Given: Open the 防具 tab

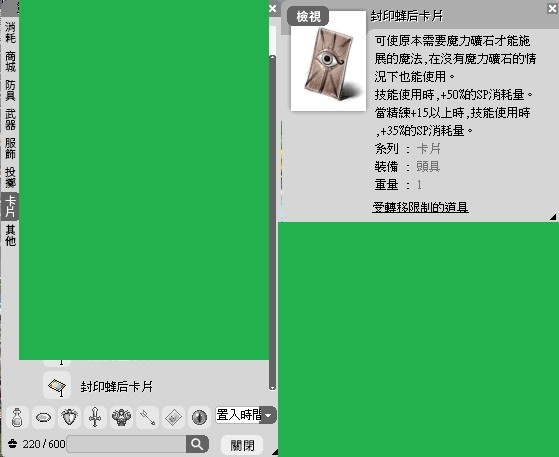Looking at the screenshot, I should tap(10, 90).
